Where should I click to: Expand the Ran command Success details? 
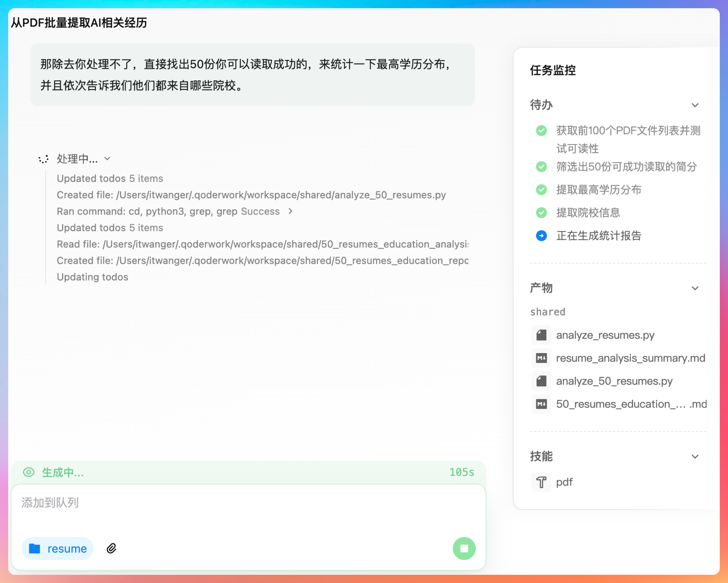point(290,211)
